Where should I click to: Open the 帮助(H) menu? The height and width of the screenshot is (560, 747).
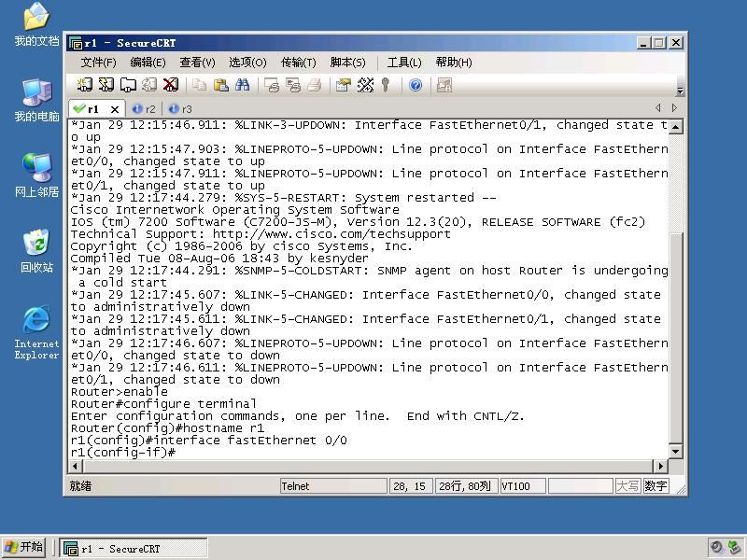coord(454,63)
